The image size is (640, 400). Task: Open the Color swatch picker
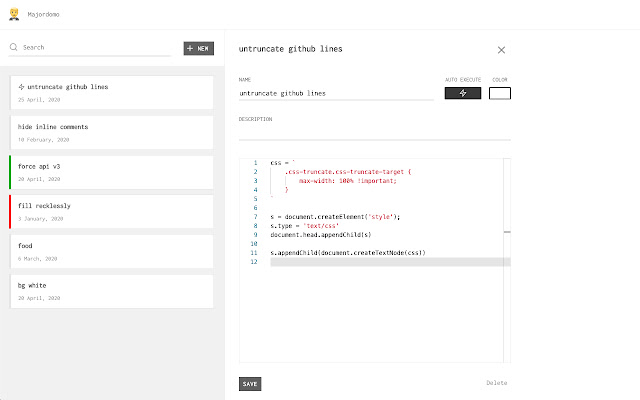[499, 93]
